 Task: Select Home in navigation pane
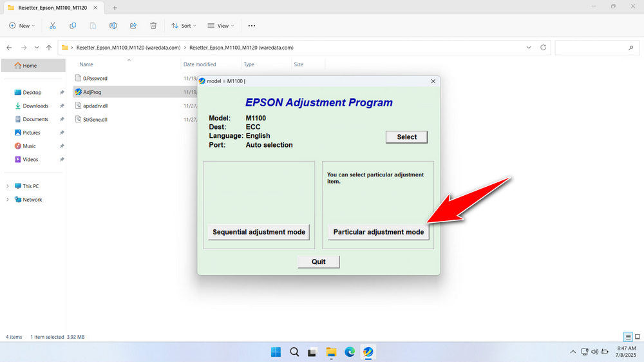(x=33, y=65)
